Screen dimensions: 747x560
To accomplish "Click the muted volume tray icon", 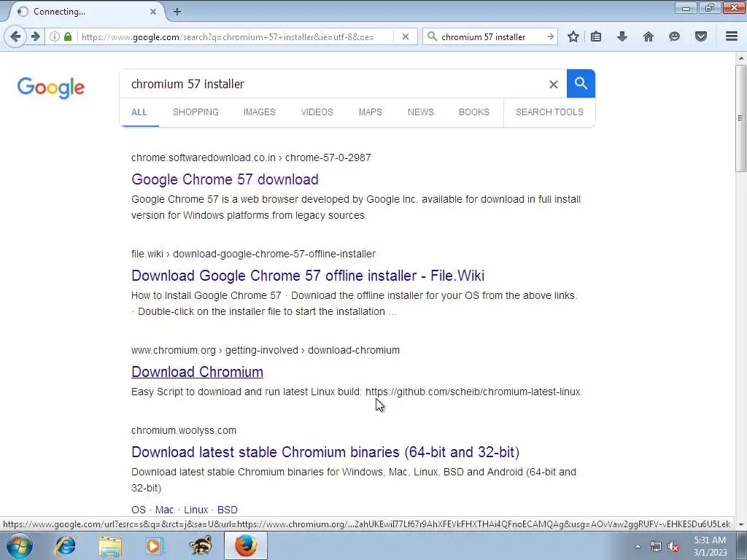I will pos(673,547).
